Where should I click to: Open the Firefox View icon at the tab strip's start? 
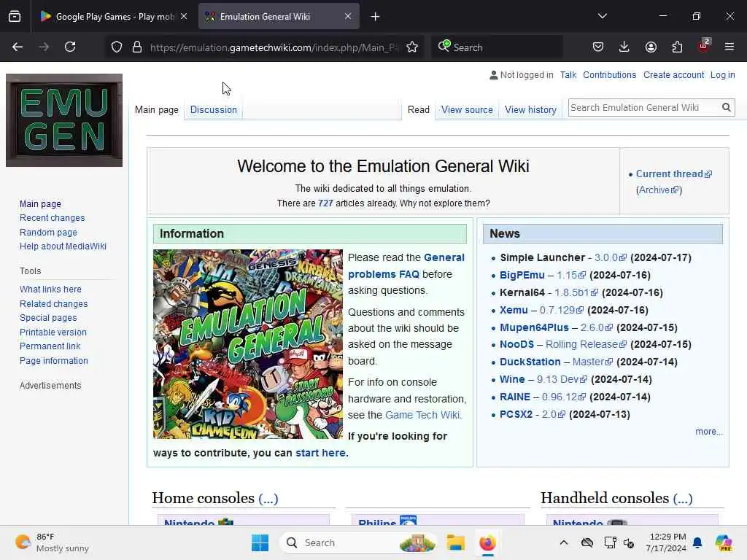tap(15, 17)
